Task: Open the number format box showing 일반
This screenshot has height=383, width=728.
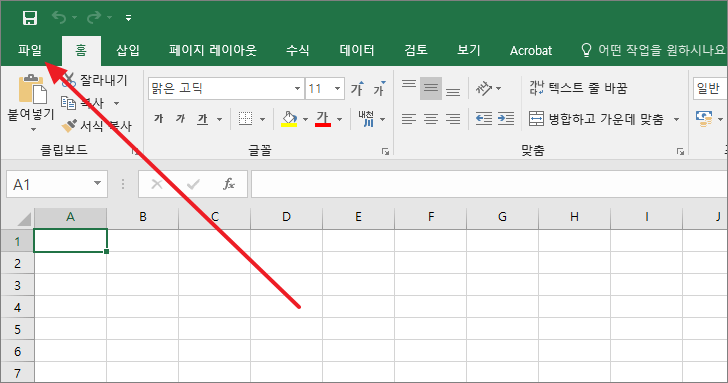Action: coord(710,88)
